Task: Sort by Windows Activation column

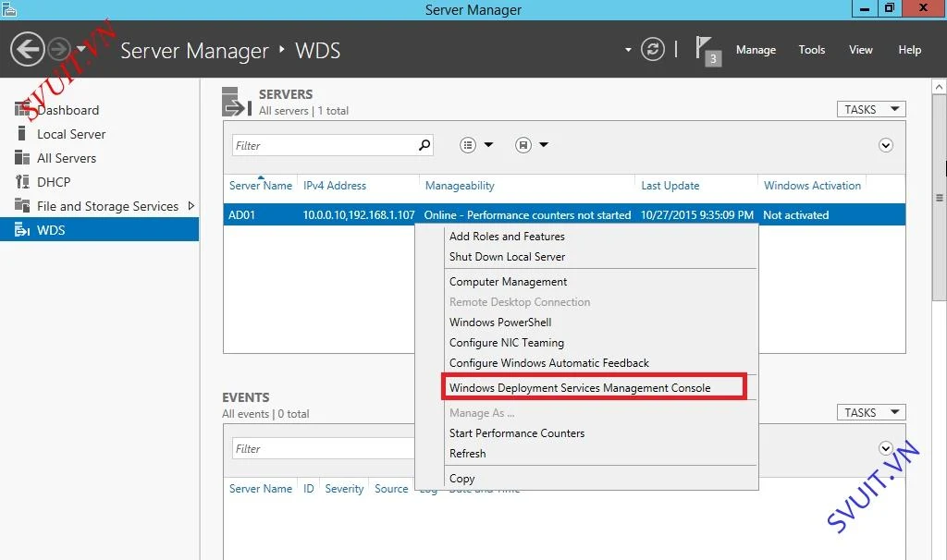Action: coord(812,185)
